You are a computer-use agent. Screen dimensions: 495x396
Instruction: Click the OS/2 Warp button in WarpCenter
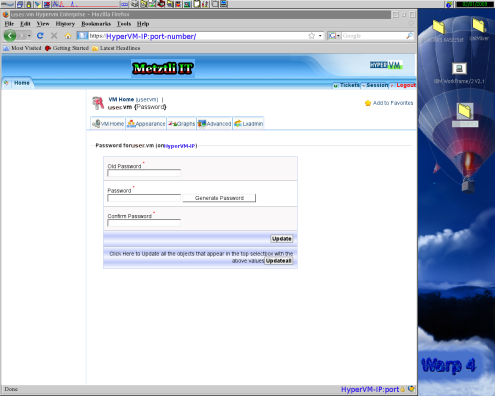[x=7, y=4]
